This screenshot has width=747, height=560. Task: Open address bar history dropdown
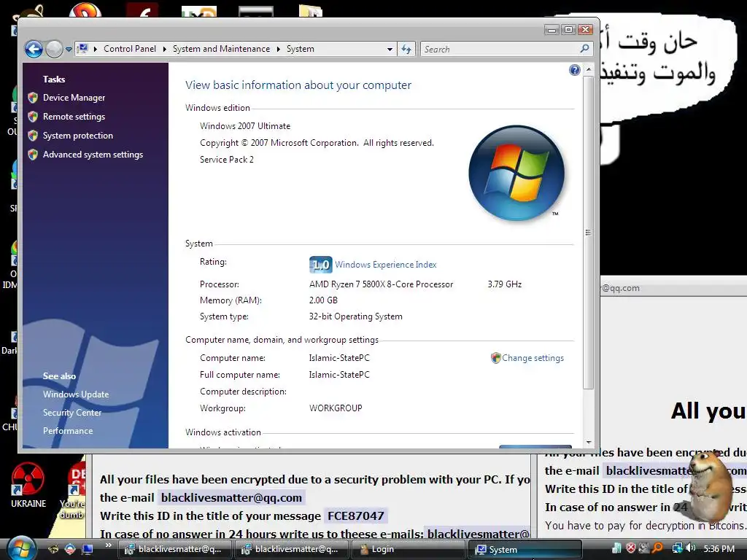pos(390,49)
